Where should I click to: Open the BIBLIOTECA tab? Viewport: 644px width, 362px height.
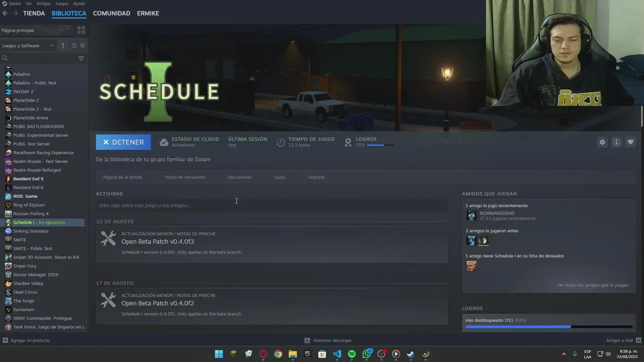pos(69,14)
